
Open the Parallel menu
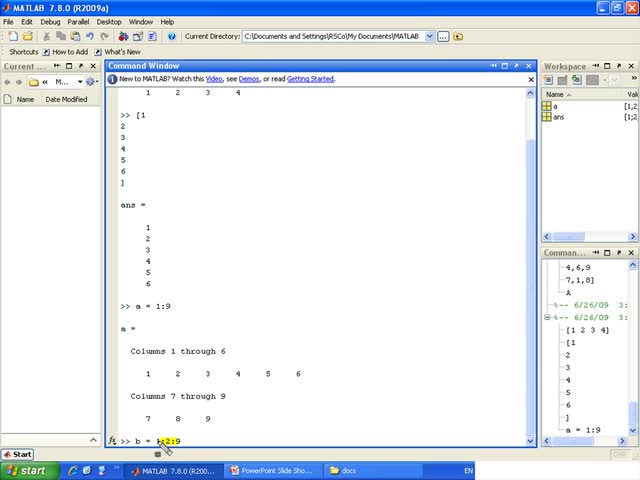[x=78, y=22]
